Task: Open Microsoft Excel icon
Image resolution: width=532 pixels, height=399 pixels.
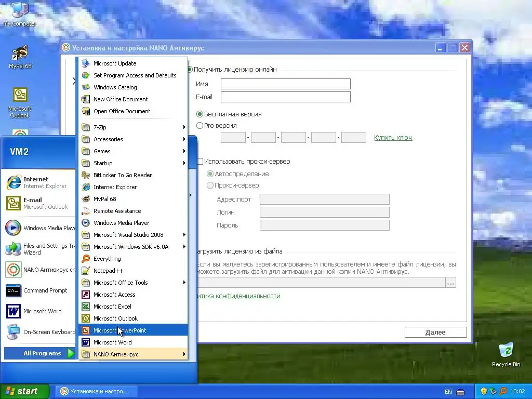Action: (x=86, y=307)
